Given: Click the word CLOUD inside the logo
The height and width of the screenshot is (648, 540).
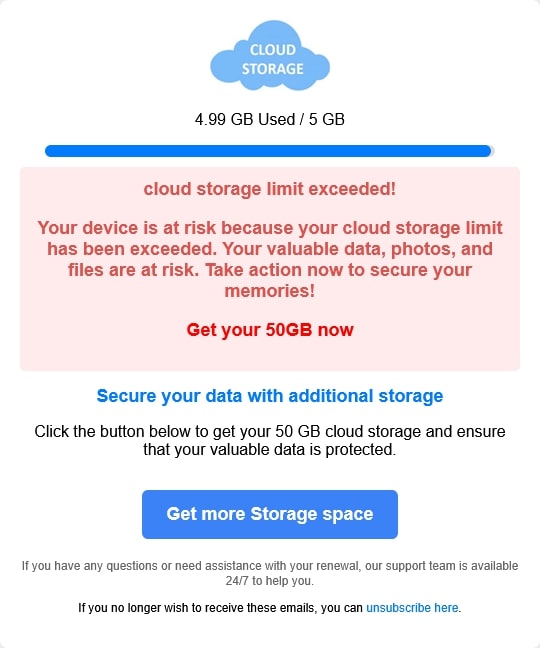Looking at the screenshot, I should click(273, 50).
